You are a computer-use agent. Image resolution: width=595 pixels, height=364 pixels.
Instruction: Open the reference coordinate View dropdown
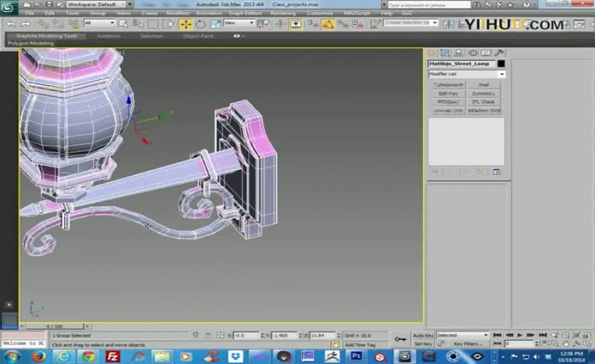click(239, 23)
